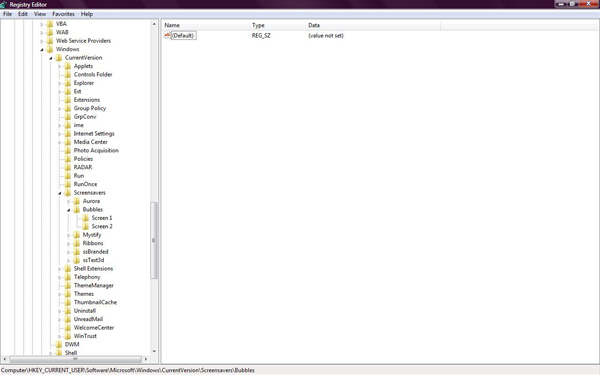Click the ssText3d folder icon
600x375 pixels.
[x=77, y=260]
